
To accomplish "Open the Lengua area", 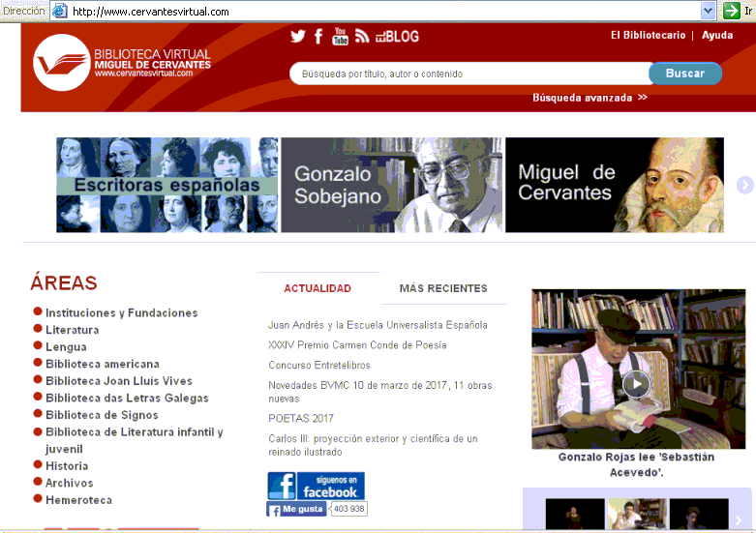I will point(66,347).
